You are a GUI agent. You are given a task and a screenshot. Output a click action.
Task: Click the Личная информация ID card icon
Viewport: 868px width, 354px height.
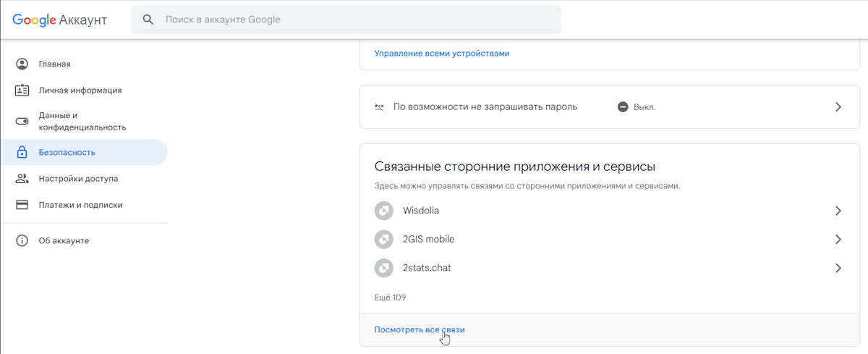pyautogui.click(x=22, y=90)
